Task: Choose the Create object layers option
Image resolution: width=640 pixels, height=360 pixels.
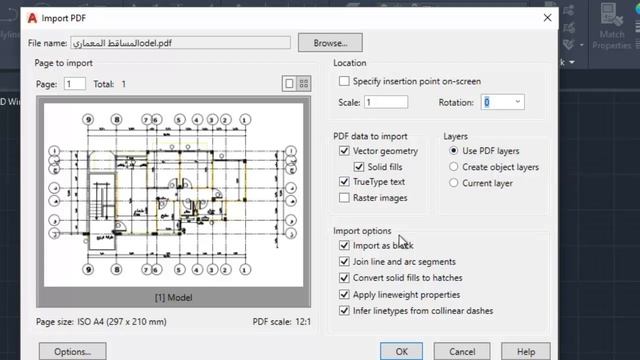Action: tap(453, 167)
